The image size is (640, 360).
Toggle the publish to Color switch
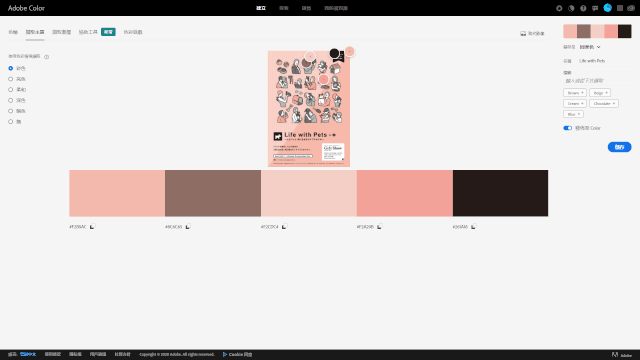pyautogui.click(x=567, y=128)
